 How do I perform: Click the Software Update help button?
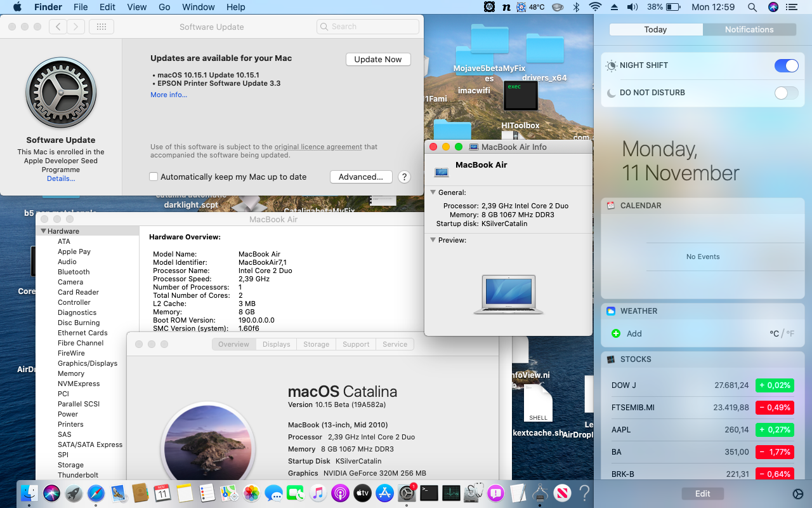pyautogui.click(x=404, y=177)
